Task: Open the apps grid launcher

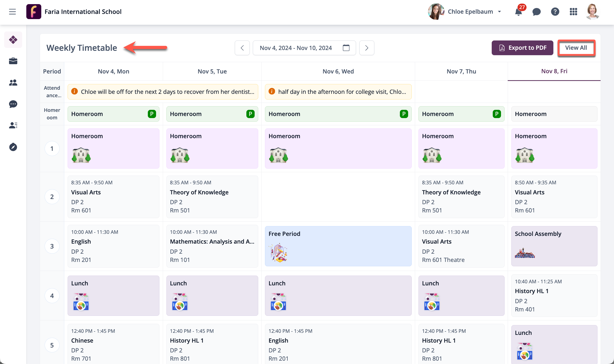Action: (x=573, y=12)
